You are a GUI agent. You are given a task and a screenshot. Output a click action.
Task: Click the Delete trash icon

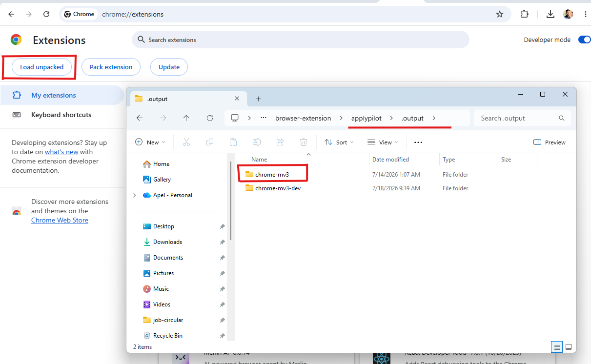pyautogui.click(x=304, y=142)
